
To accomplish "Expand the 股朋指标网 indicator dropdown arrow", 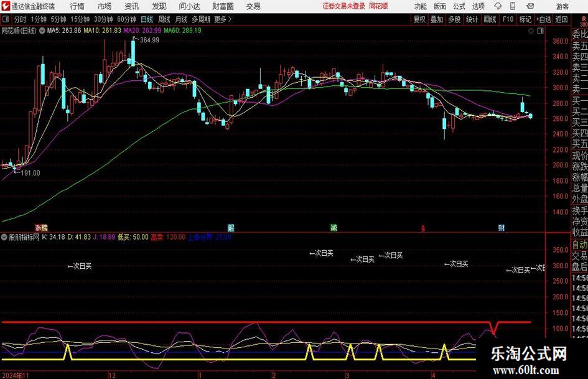I will pos(4,237).
